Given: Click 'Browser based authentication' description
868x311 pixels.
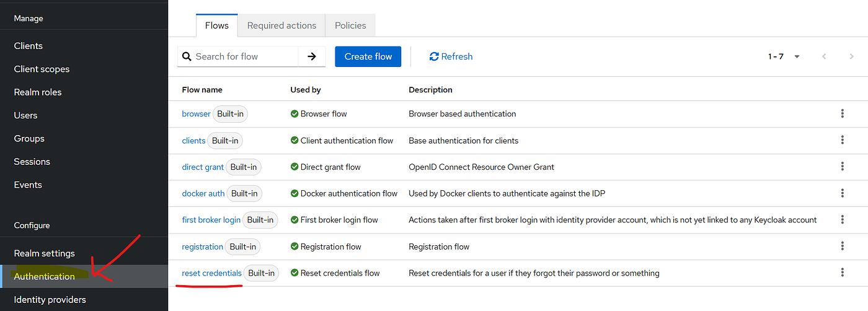Looking at the screenshot, I should click(463, 114).
